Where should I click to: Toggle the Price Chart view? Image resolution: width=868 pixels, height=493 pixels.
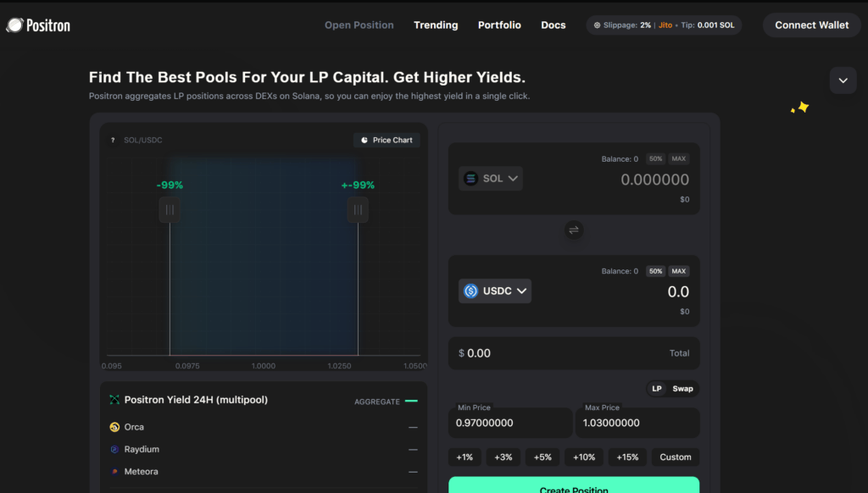pyautogui.click(x=386, y=140)
